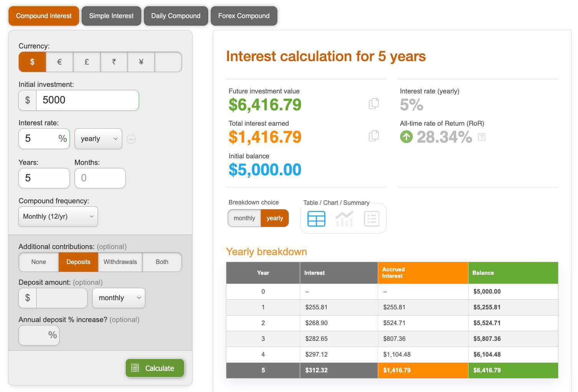Open compound frequency dropdown
Viewport: 578px width, 392px height.
[x=58, y=217]
